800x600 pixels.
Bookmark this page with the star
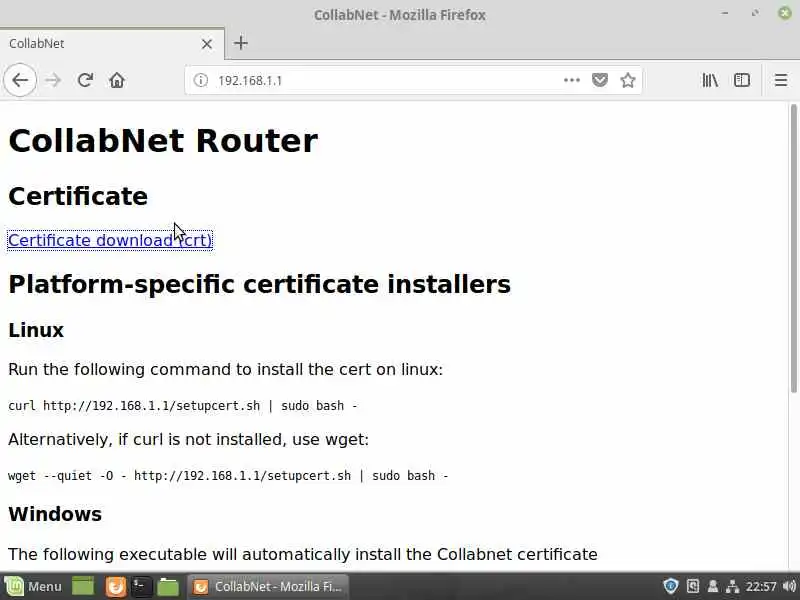628,80
